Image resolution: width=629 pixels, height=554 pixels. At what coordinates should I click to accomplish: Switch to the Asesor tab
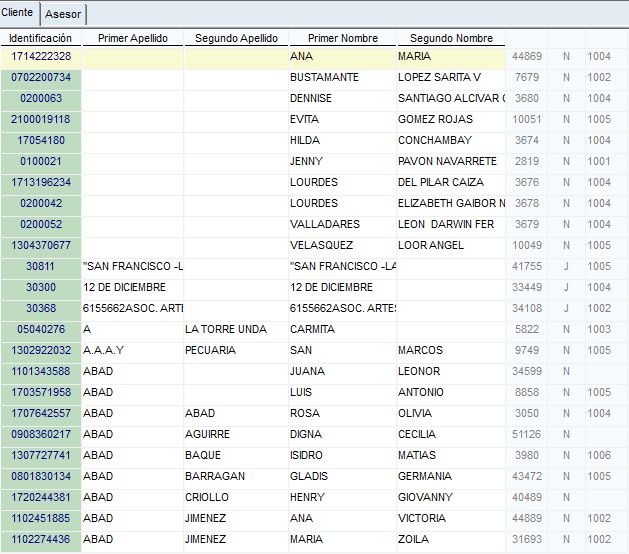coord(63,14)
